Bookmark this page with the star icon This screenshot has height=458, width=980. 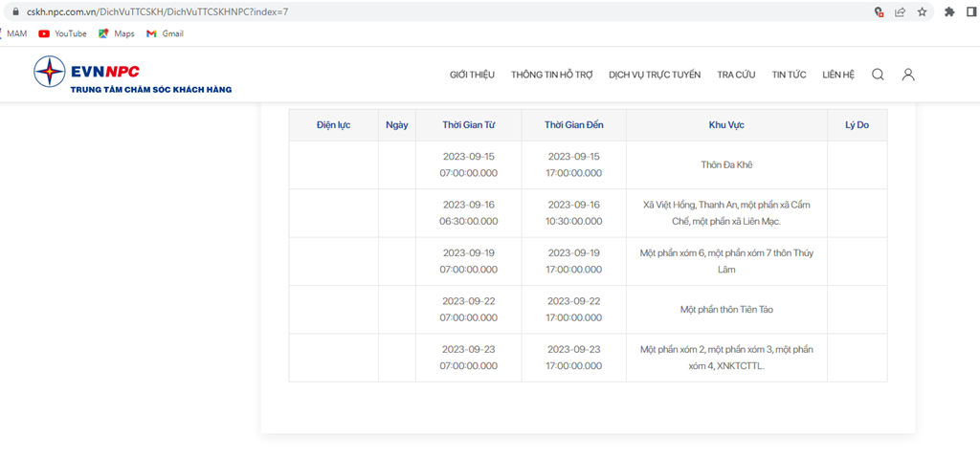[x=922, y=11]
